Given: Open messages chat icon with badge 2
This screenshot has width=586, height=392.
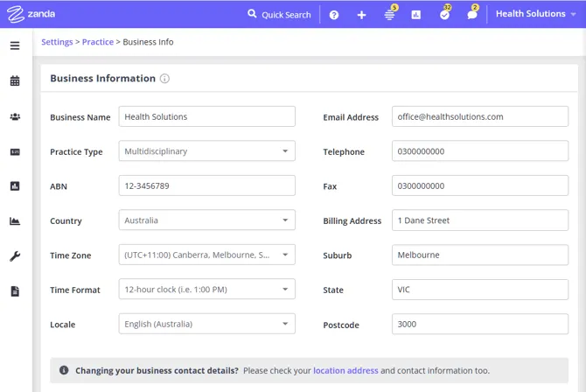Looking at the screenshot, I should point(473,13).
